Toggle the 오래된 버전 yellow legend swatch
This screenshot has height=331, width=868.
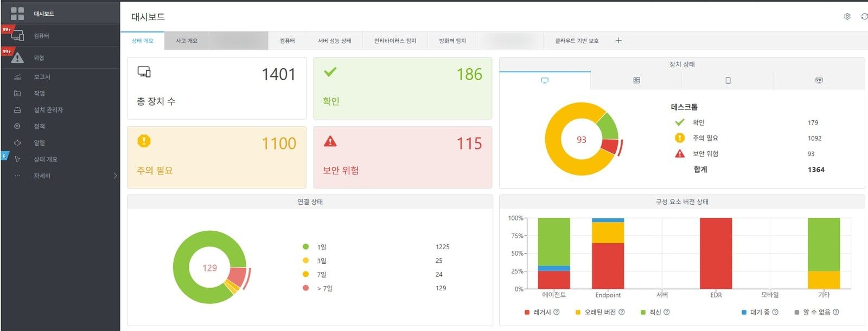578,313
